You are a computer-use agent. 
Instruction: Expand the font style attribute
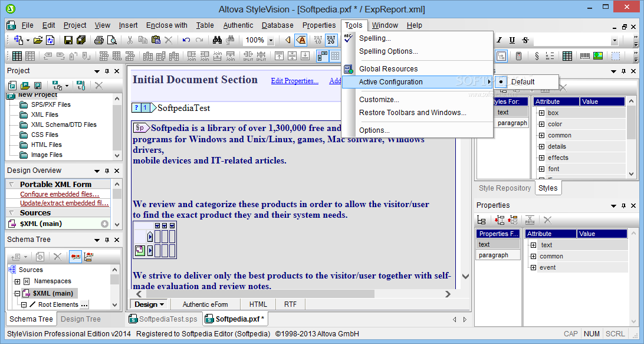coord(541,169)
